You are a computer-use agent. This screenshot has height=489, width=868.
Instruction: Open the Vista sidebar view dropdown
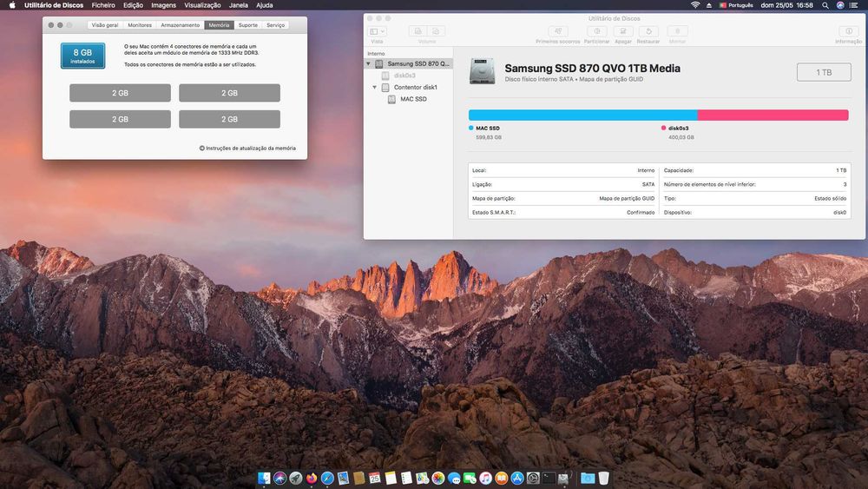(377, 31)
